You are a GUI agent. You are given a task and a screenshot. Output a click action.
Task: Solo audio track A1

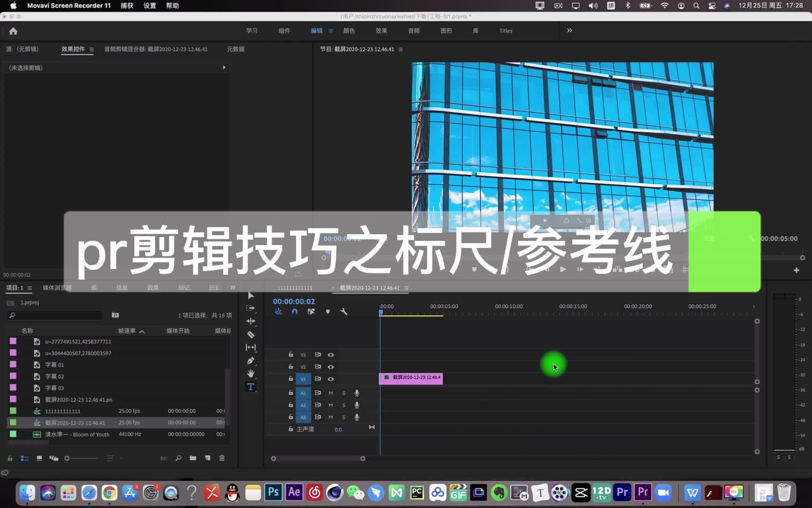pyautogui.click(x=344, y=393)
